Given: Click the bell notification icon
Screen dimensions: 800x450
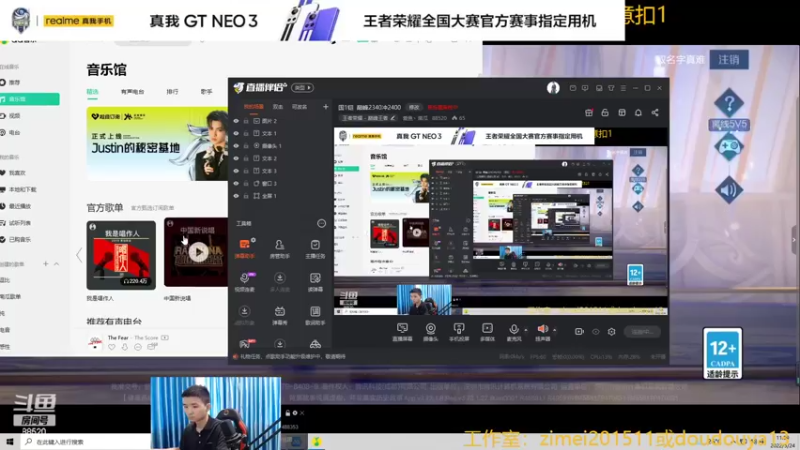Looking at the screenshot, I should click(638, 113).
